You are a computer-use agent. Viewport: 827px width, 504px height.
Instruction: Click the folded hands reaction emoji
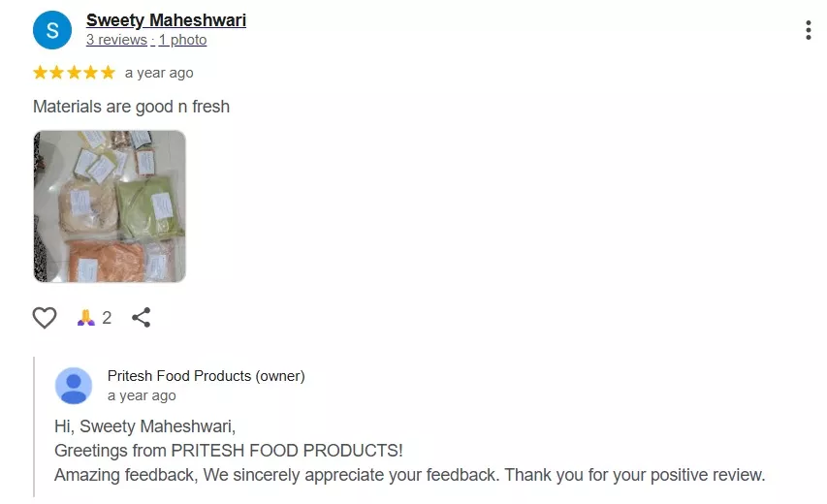86,318
